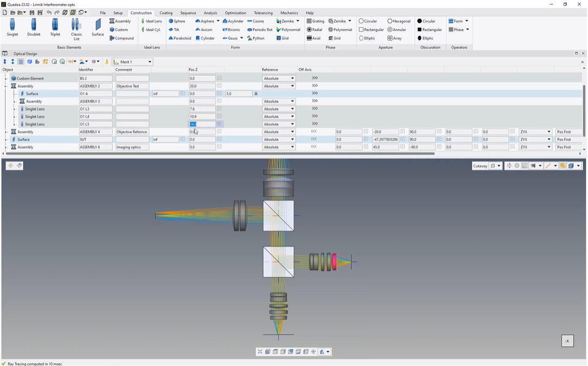
Task: Insert a Triplet lens element
Action: pos(55,27)
